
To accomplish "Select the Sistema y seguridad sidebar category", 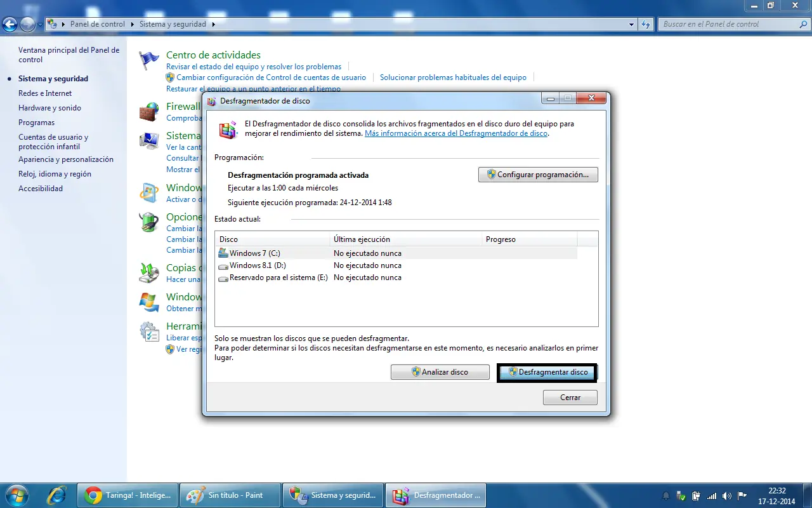I will click(53, 79).
